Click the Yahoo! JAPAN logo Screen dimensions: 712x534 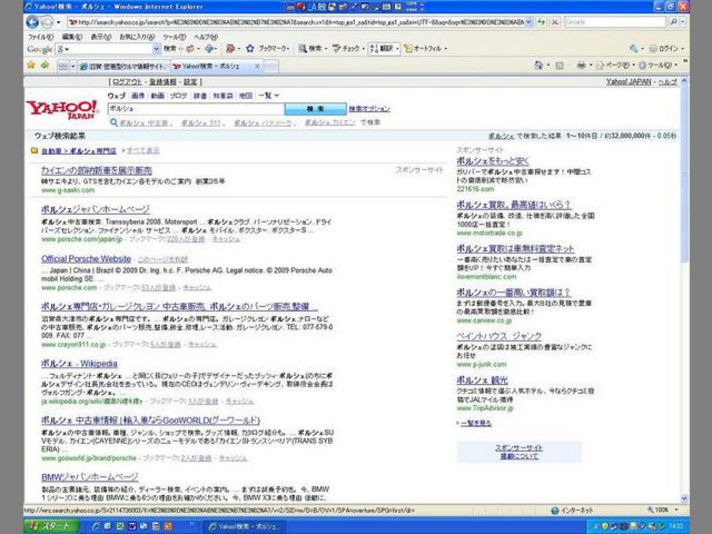click(x=62, y=108)
